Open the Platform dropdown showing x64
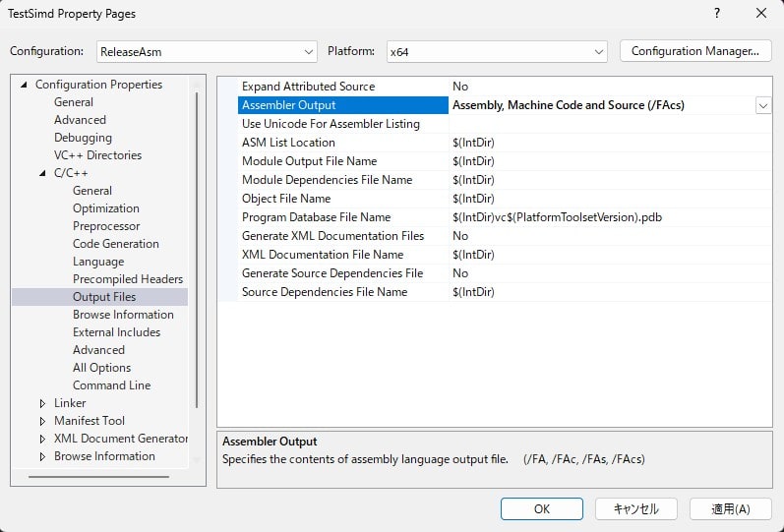The height and width of the screenshot is (532, 784). 496,51
